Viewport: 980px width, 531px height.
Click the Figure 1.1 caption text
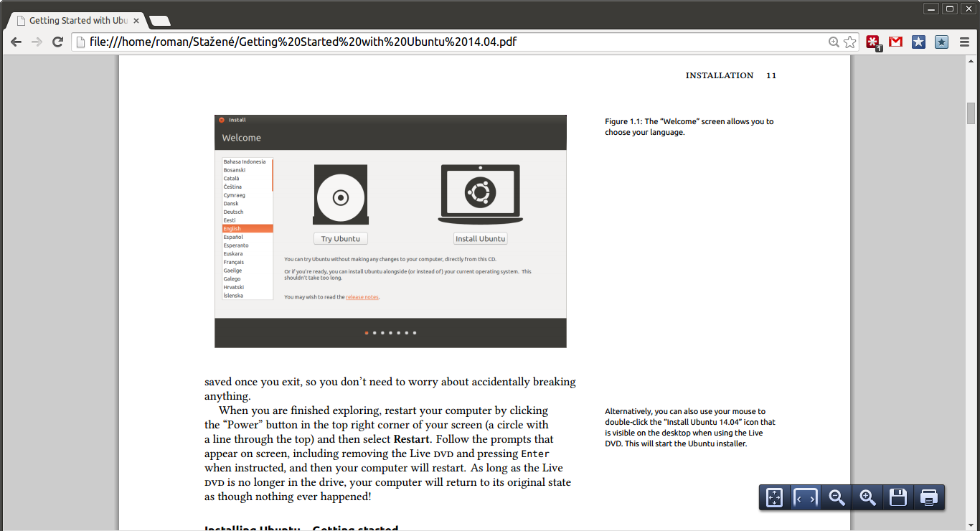[689, 127]
